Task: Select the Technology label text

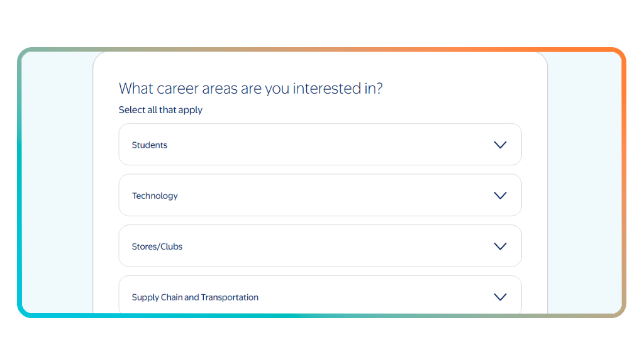Action: 155,196
